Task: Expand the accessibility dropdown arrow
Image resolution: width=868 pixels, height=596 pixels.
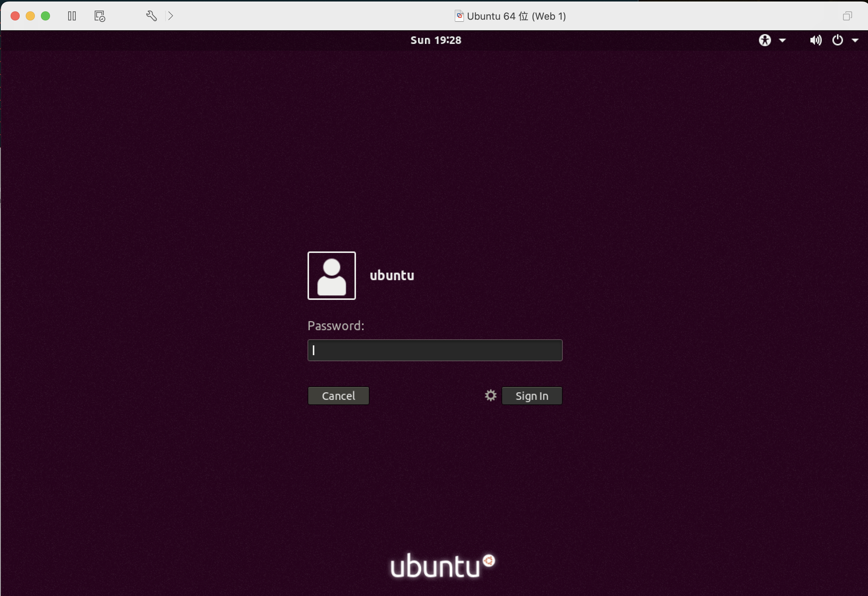Action: [x=782, y=40]
